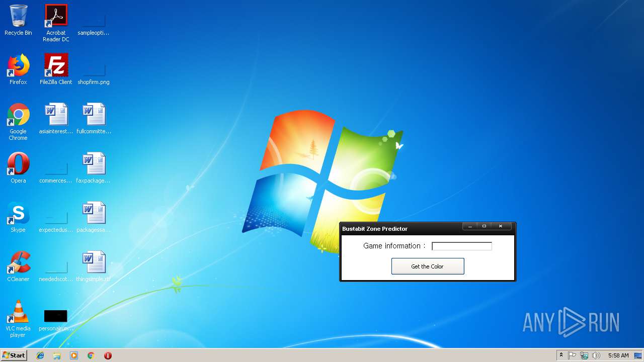The width and height of the screenshot is (644, 362).
Task: Click the Opera taskbar icon
Action: click(108, 355)
